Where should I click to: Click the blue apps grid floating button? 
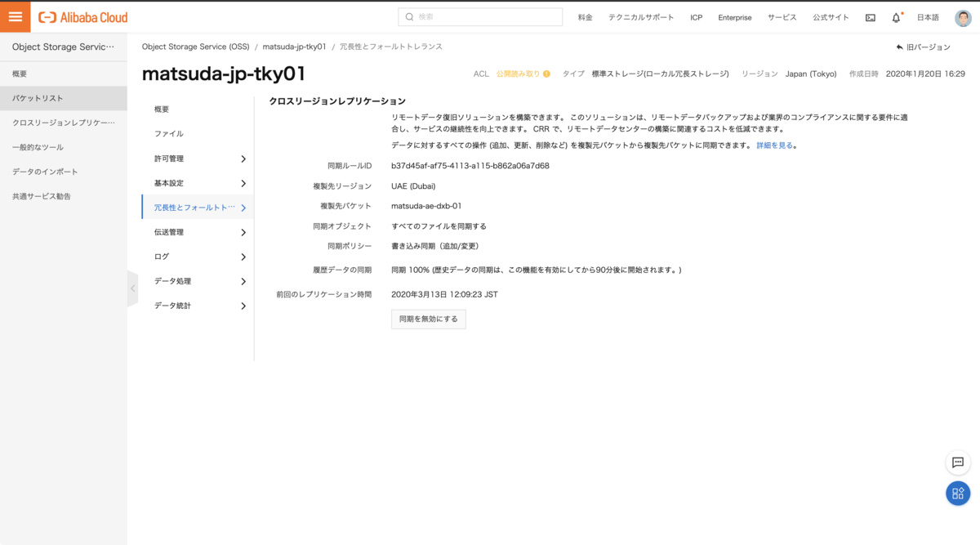click(x=958, y=493)
